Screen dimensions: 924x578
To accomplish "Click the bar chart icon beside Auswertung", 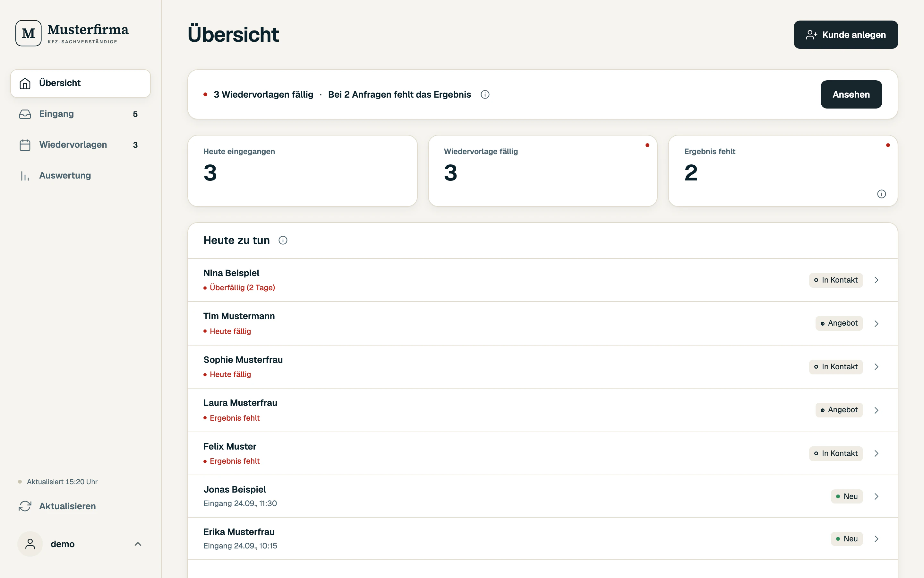I will [25, 176].
